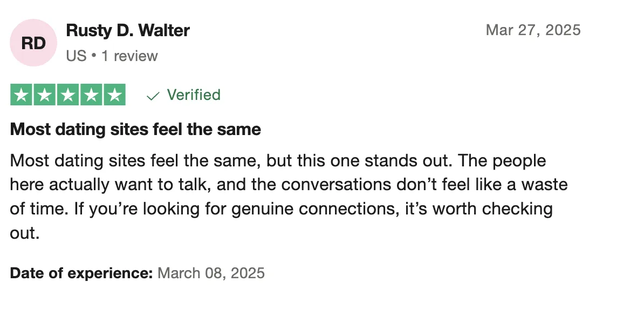Click the first green rating star
Viewport: 644px width, 309px height.
click(x=21, y=95)
